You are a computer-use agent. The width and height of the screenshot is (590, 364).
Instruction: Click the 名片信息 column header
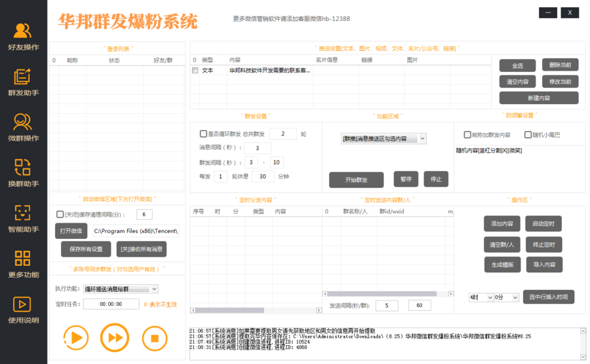click(x=326, y=60)
